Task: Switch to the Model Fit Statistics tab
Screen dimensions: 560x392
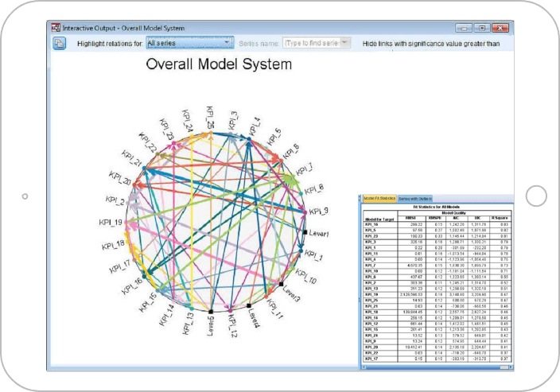Action: tap(379, 199)
